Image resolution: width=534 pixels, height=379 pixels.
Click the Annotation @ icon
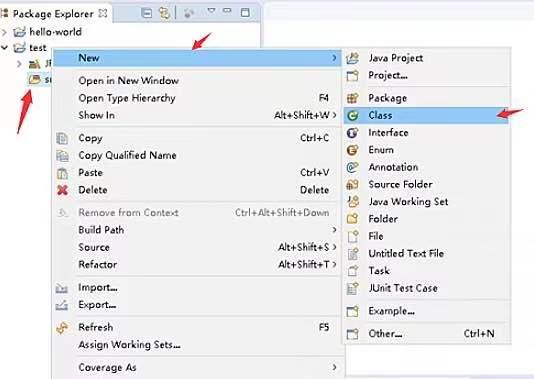pos(352,167)
